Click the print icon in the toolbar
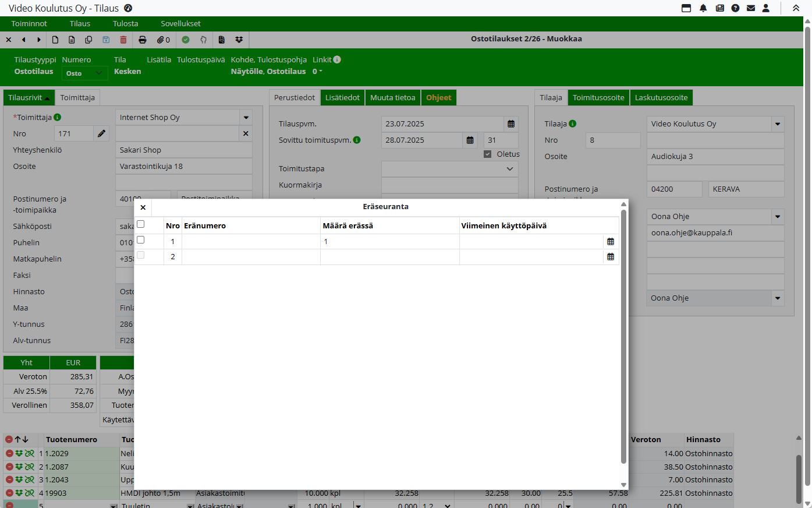This screenshot has width=812, height=508. [x=143, y=40]
